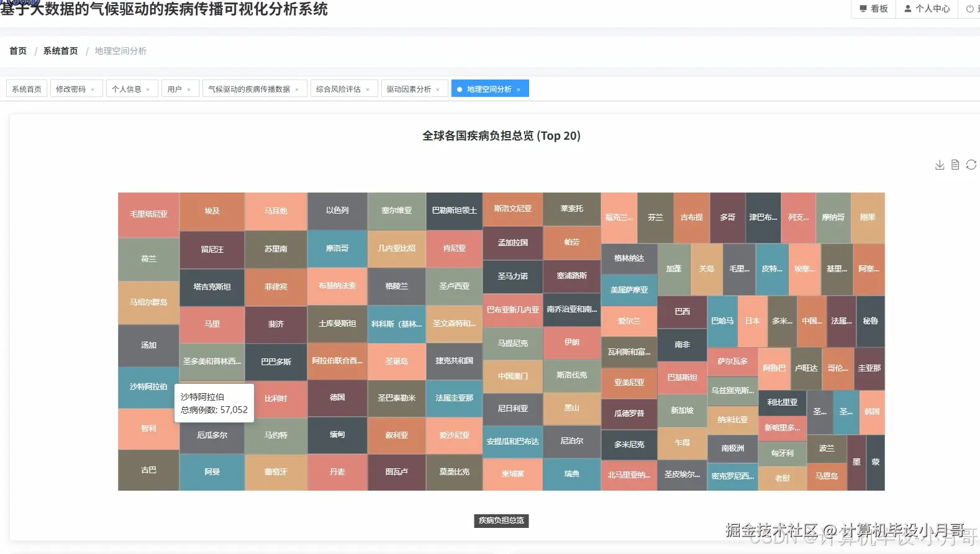Click the 塞尔维亚 treemap block
980x554 pixels.
(x=397, y=211)
